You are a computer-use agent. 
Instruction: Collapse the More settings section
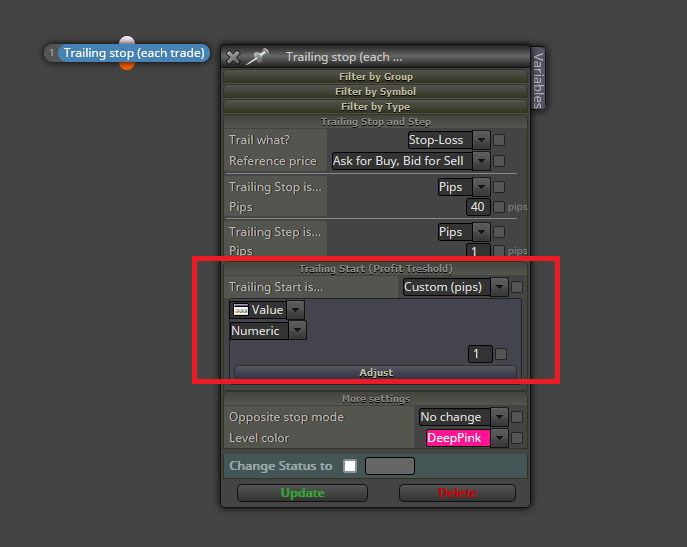375,399
